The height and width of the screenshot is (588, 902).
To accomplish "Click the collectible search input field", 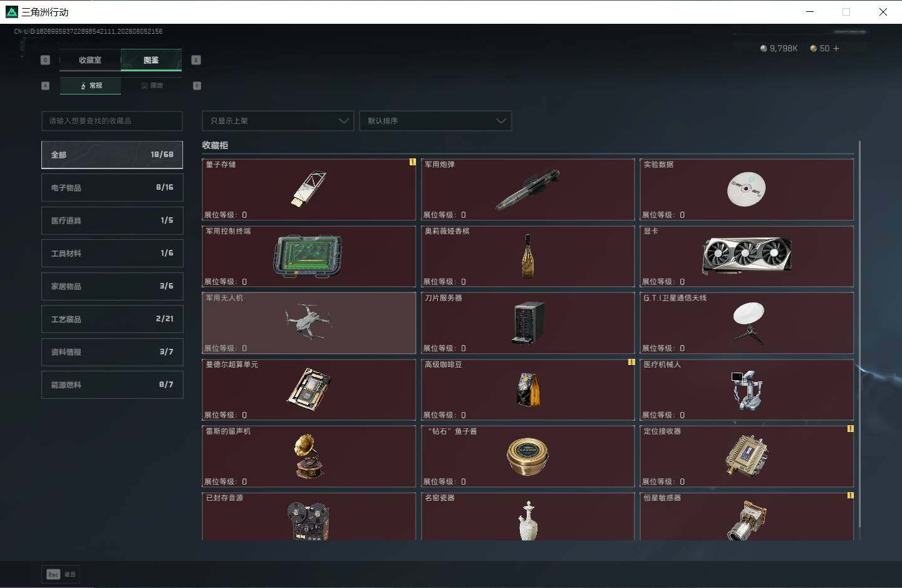I will click(112, 121).
